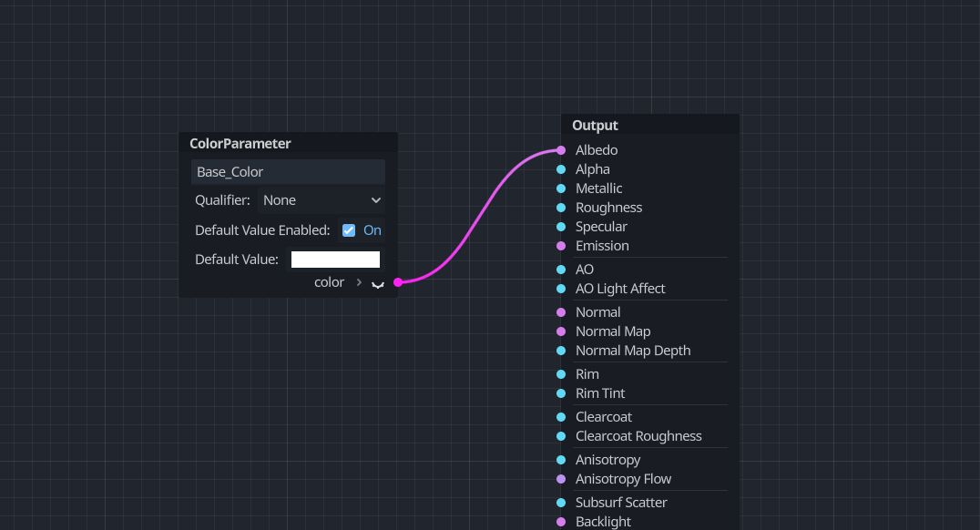The height and width of the screenshot is (530, 980).
Task: Click the Base_Color name field
Action: (288, 172)
